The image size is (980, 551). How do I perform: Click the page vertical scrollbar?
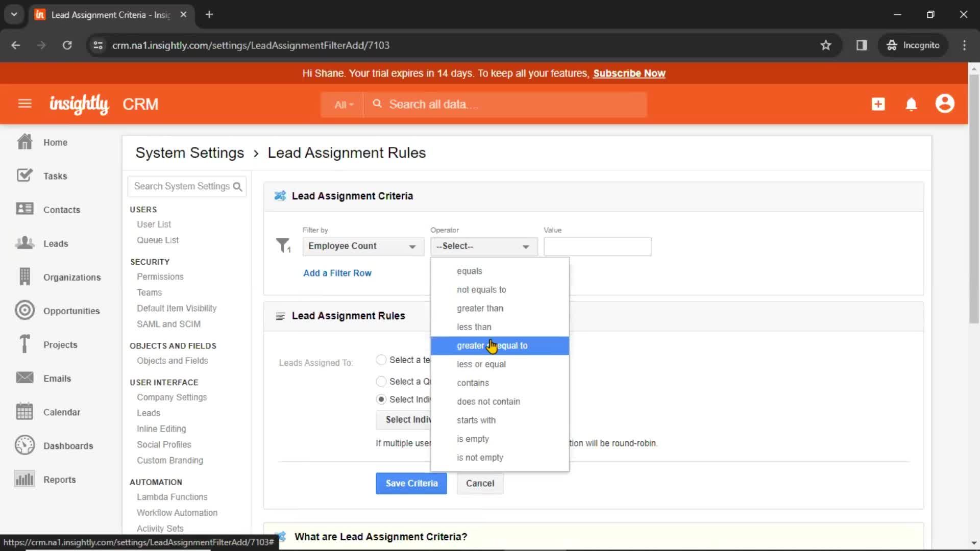coord(974,199)
